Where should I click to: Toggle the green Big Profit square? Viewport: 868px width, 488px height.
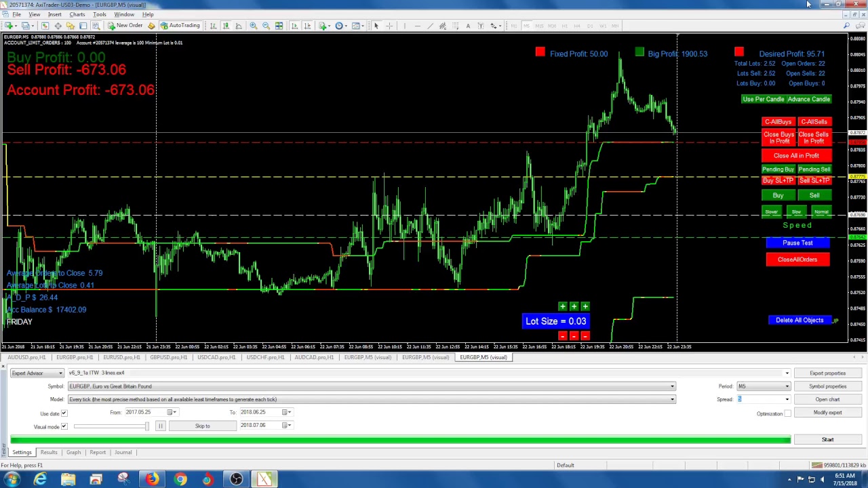pyautogui.click(x=639, y=52)
